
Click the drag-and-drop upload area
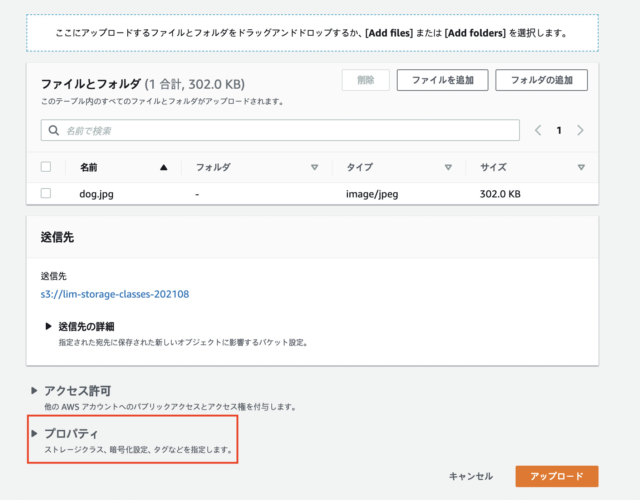(312, 33)
